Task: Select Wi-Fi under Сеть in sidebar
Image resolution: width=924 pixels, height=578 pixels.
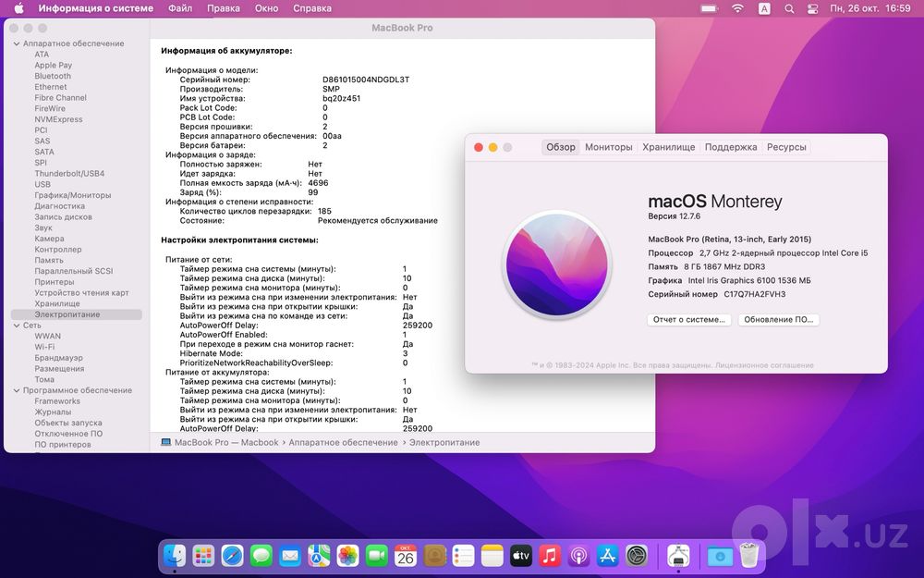Action: [44, 347]
